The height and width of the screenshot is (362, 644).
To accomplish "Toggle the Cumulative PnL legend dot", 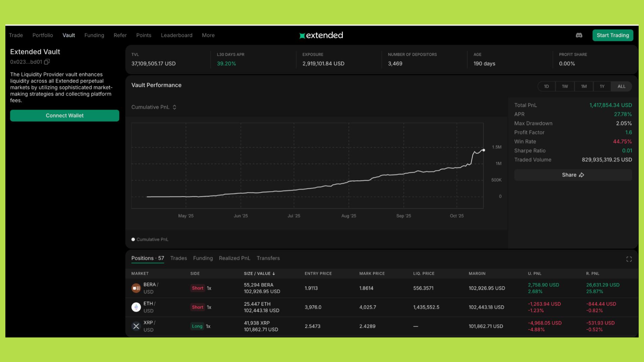I will click(133, 239).
